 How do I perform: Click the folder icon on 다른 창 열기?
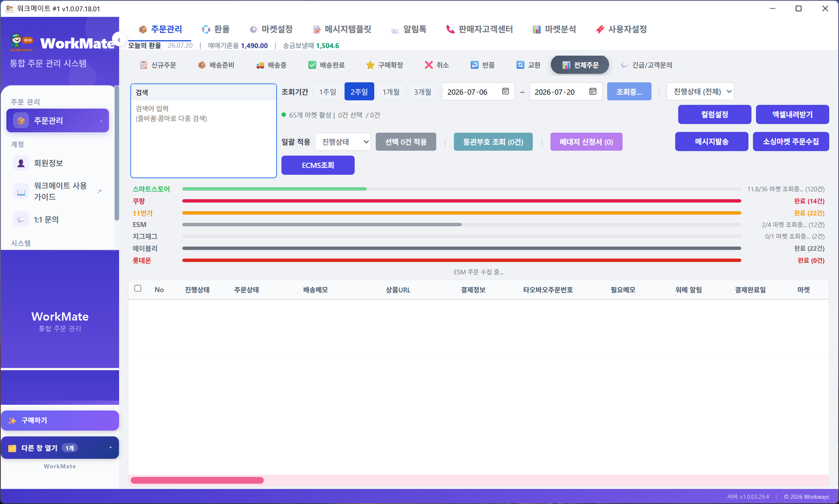[x=12, y=448]
